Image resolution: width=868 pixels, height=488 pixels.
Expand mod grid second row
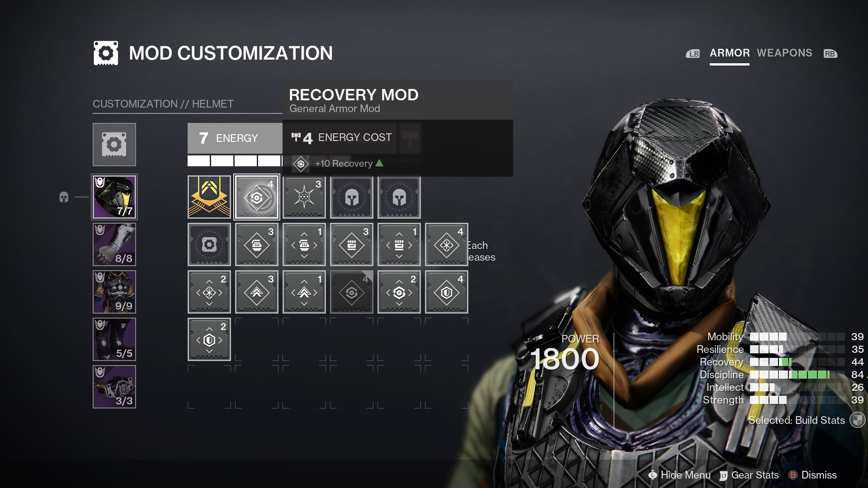(x=209, y=245)
